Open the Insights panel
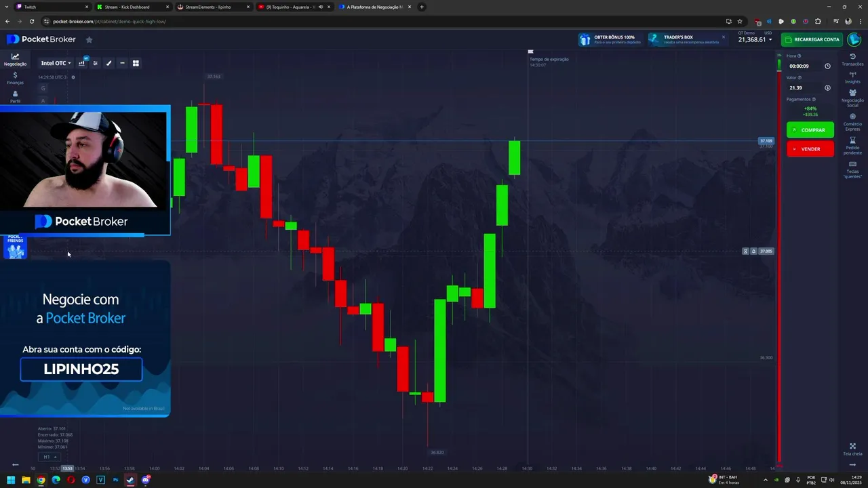Screen dimensions: 868x488 852,77
